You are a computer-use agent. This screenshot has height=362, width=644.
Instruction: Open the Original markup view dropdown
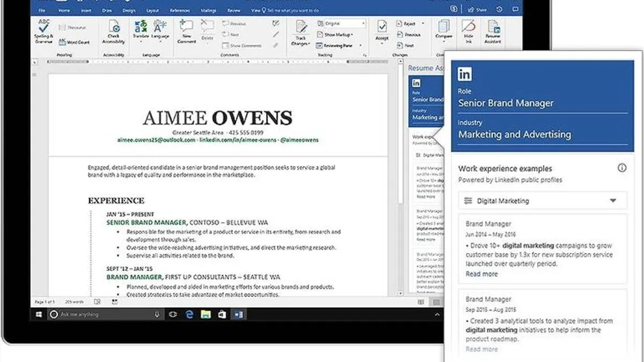(x=341, y=24)
